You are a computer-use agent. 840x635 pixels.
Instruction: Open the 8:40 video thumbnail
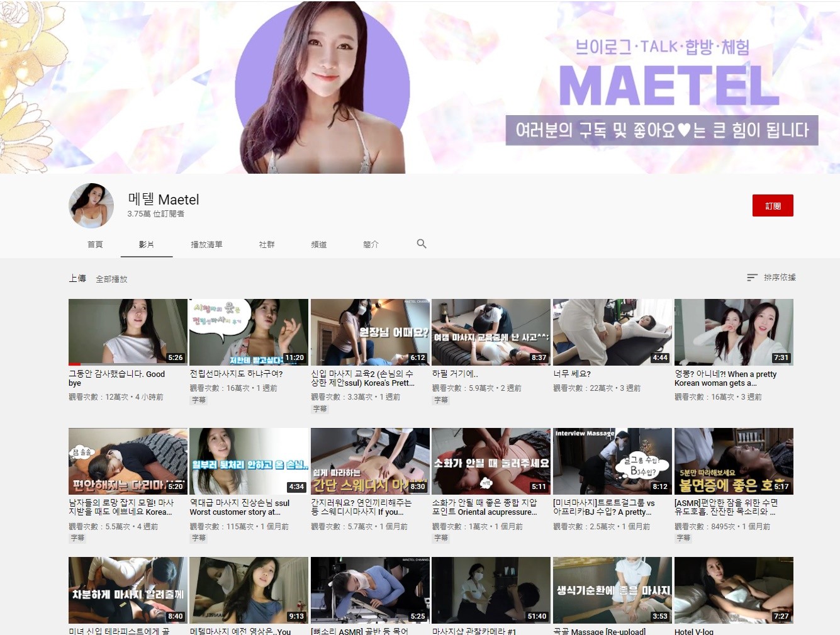click(128, 590)
